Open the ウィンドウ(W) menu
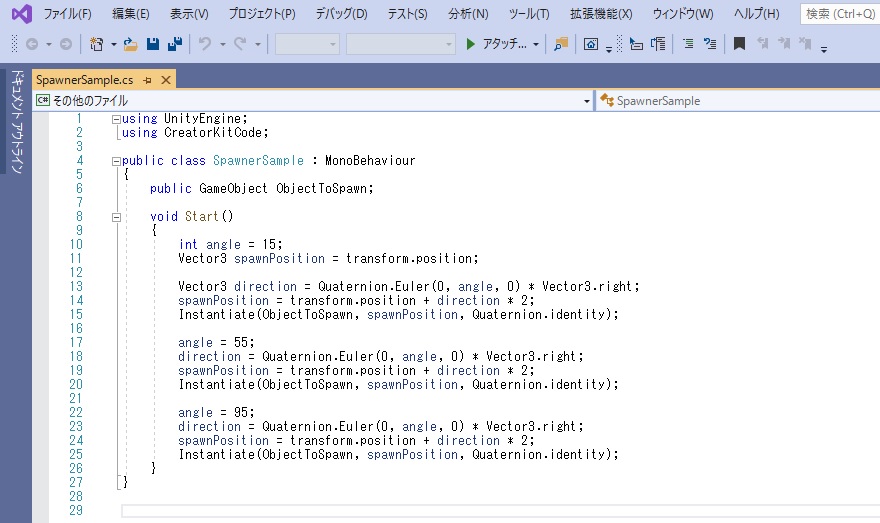Viewport: 880px width, 523px height. coord(683,13)
